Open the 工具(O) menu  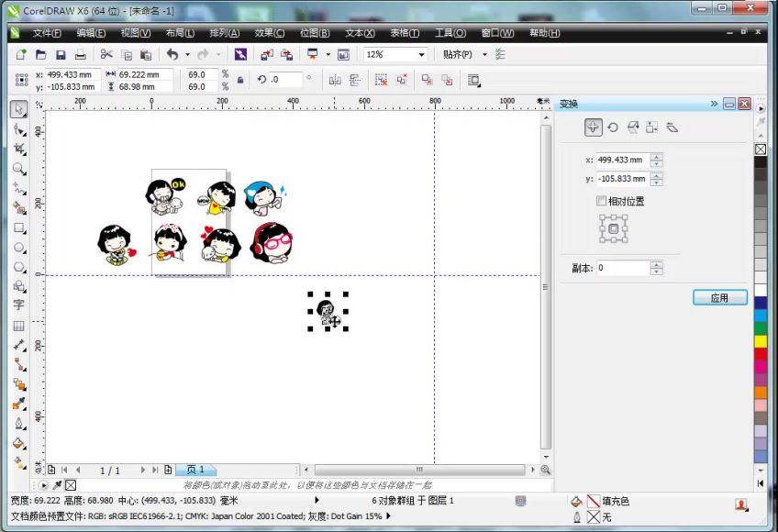450,33
